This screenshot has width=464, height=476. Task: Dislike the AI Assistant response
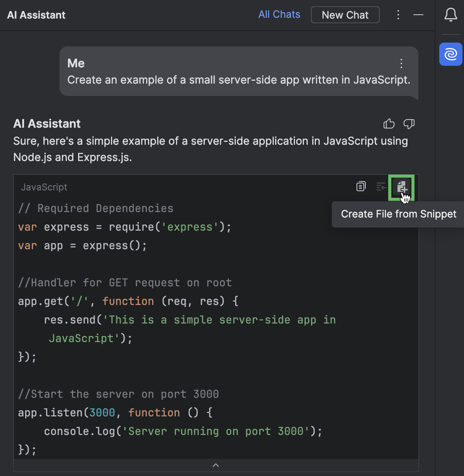[x=409, y=124]
